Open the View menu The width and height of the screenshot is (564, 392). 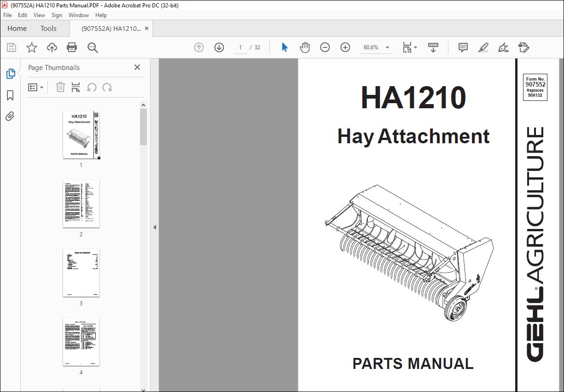point(39,15)
